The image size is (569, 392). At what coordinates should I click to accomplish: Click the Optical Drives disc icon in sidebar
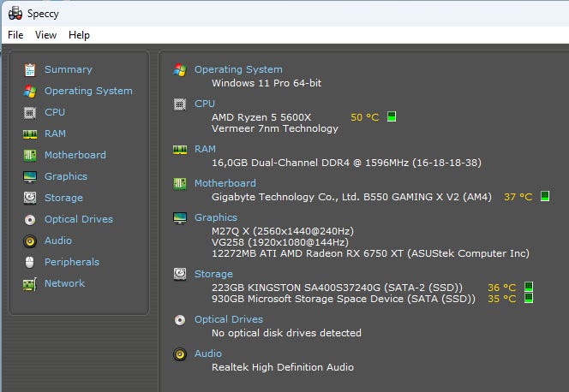tap(30, 219)
